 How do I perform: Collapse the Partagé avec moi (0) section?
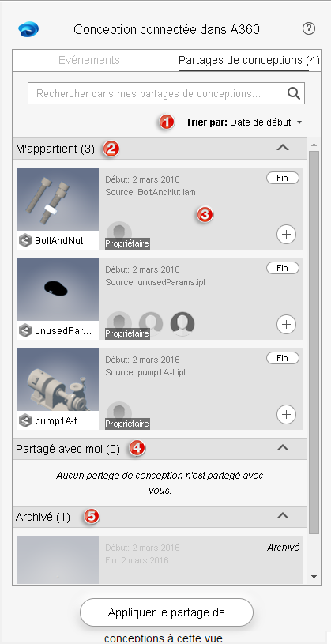[283, 448]
